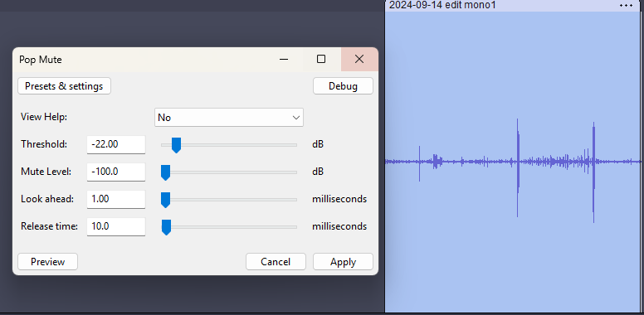Open the track menu three-dots icon
644x315 pixels.
click(x=626, y=5)
